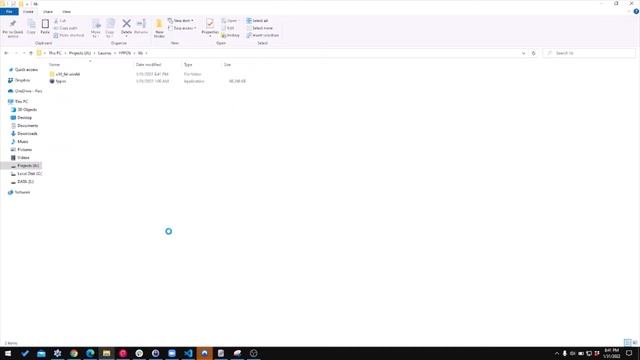Go back using the navigation arrow

click(x=6, y=53)
